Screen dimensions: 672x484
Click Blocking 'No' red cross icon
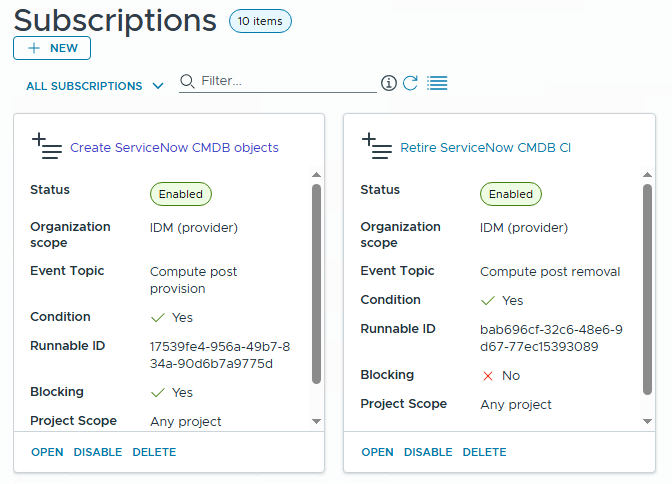[488, 376]
